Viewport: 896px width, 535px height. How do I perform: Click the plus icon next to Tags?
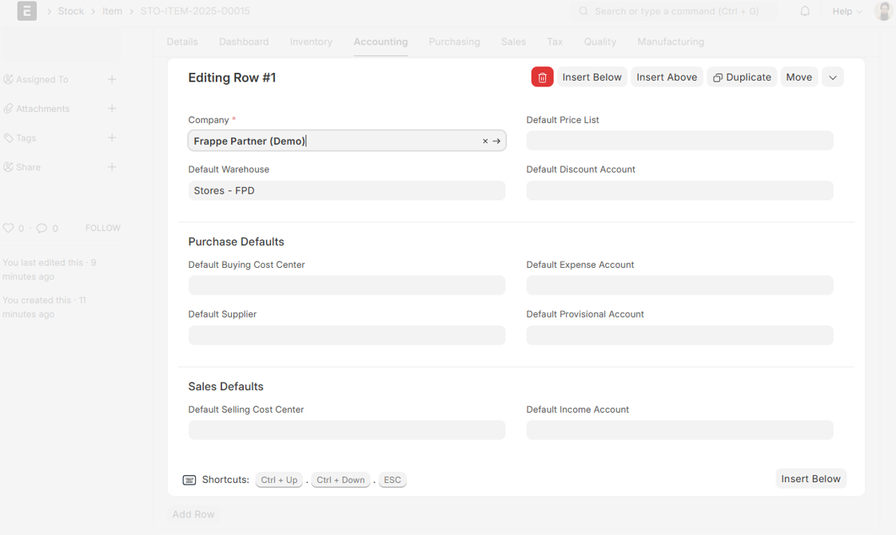[112, 138]
